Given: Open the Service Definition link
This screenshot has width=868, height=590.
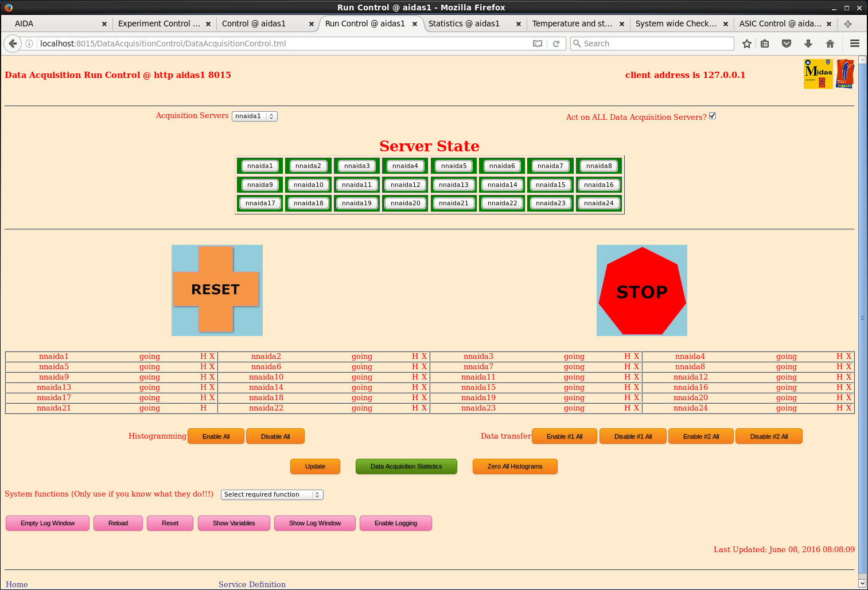Looking at the screenshot, I should (252, 584).
